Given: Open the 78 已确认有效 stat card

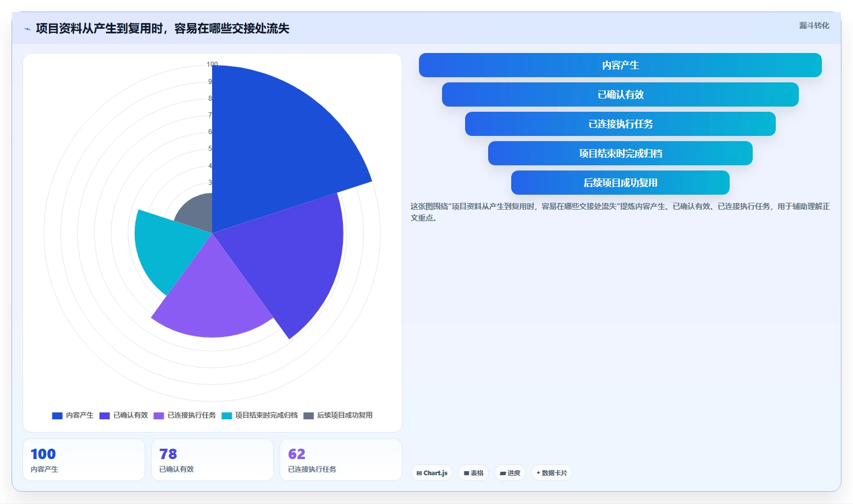Looking at the screenshot, I should (212, 460).
